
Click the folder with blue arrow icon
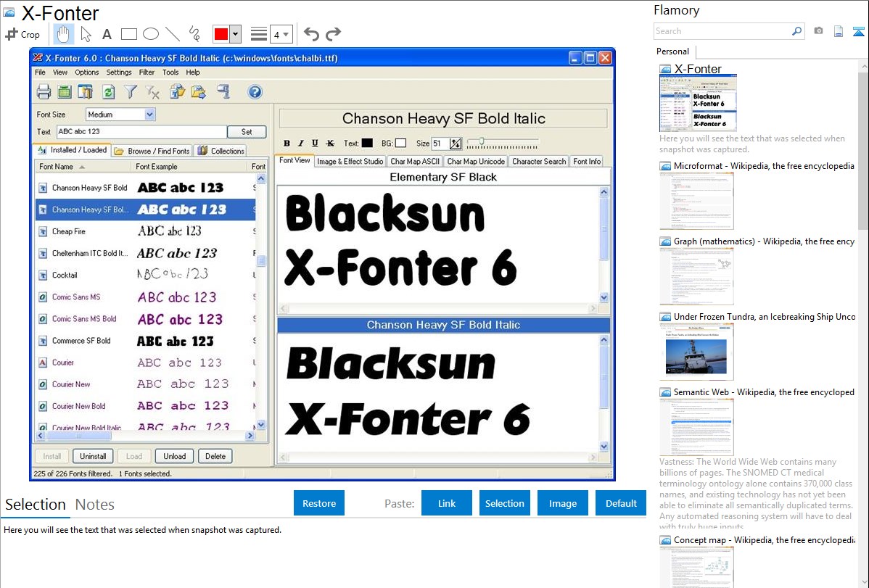[x=199, y=91]
